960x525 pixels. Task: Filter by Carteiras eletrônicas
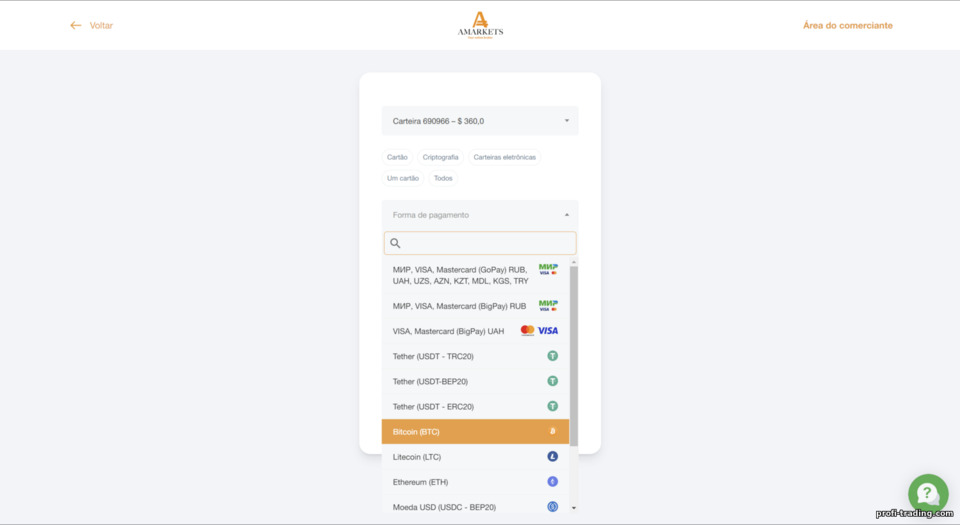(504, 157)
